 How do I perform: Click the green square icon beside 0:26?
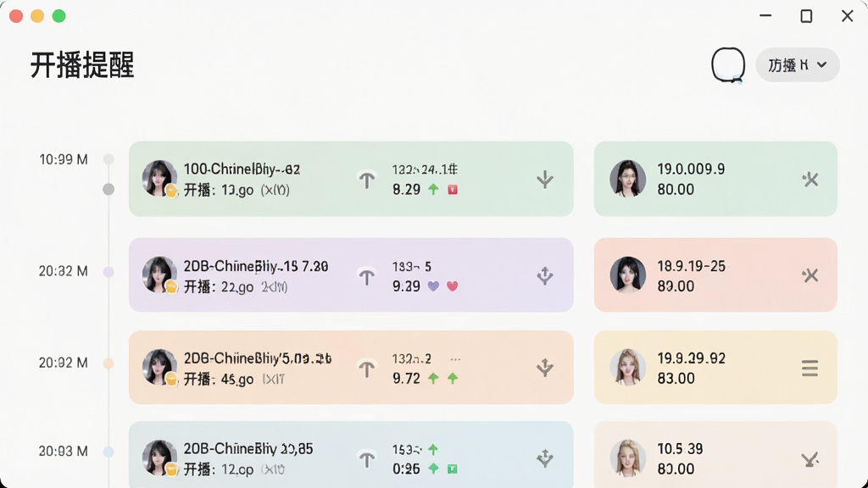click(x=453, y=469)
